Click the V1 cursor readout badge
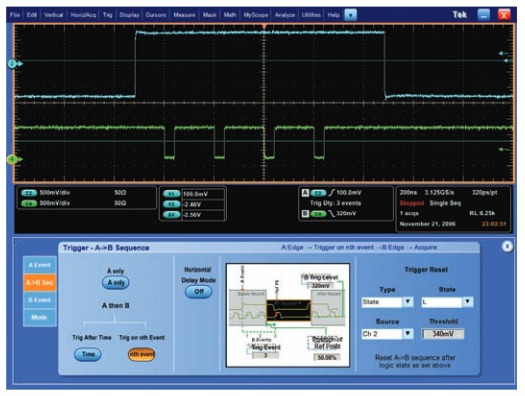This screenshot has height=396, width=525. click(x=171, y=194)
